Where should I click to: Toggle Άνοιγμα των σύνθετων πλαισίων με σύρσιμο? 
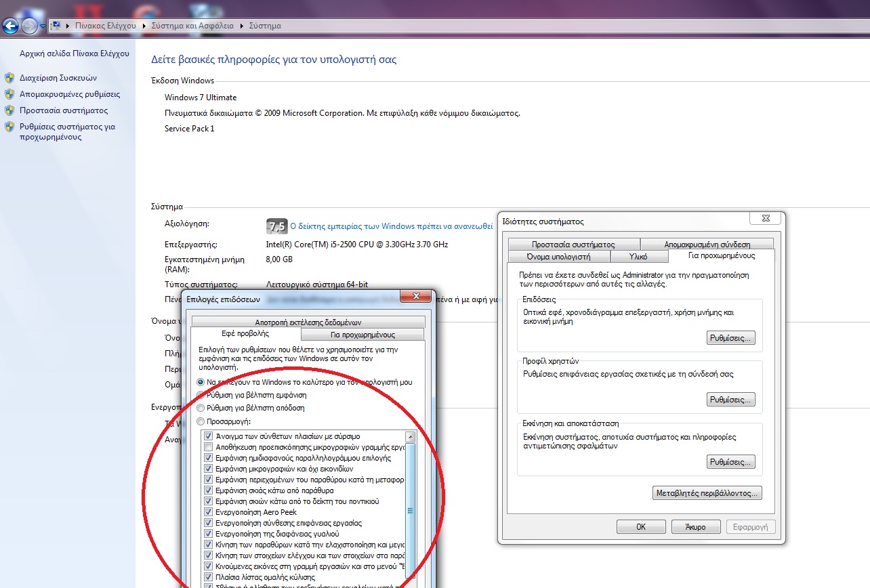coord(208,436)
